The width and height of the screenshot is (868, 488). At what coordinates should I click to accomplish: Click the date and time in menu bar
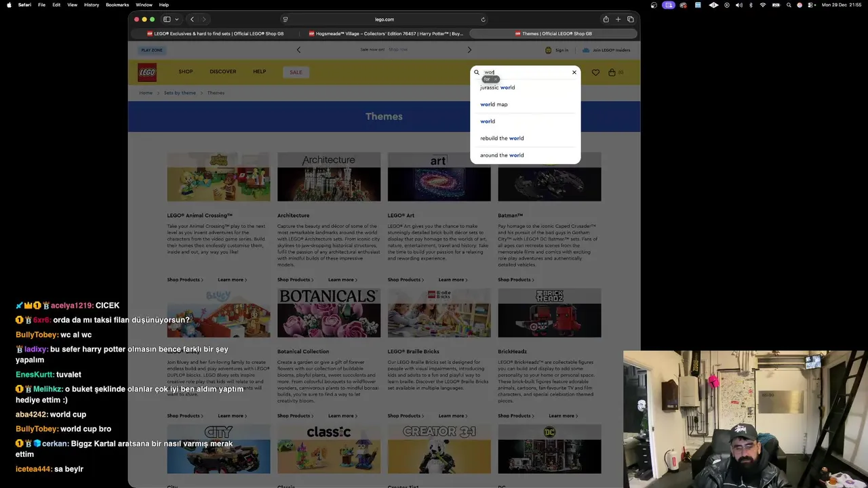pyautogui.click(x=842, y=5)
